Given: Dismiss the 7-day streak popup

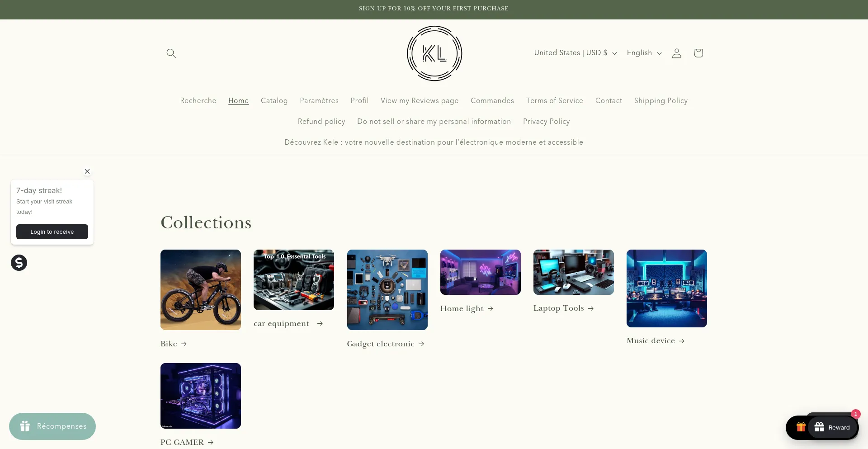Looking at the screenshot, I should pos(87,171).
